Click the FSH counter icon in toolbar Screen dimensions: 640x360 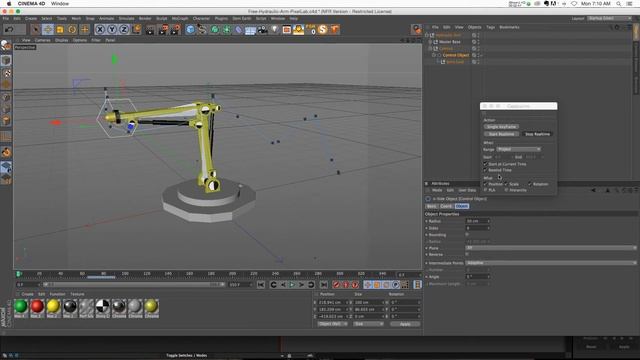click(x=311, y=29)
